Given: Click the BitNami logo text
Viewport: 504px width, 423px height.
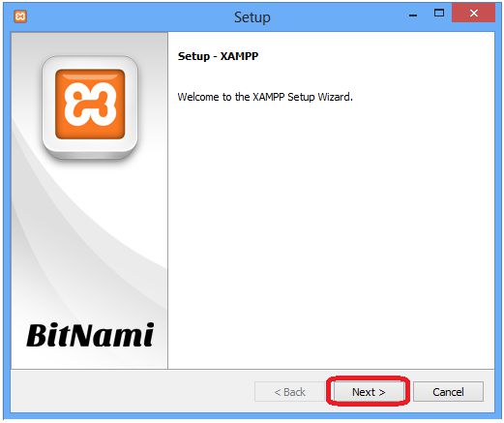Looking at the screenshot, I should tap(90, 335).
